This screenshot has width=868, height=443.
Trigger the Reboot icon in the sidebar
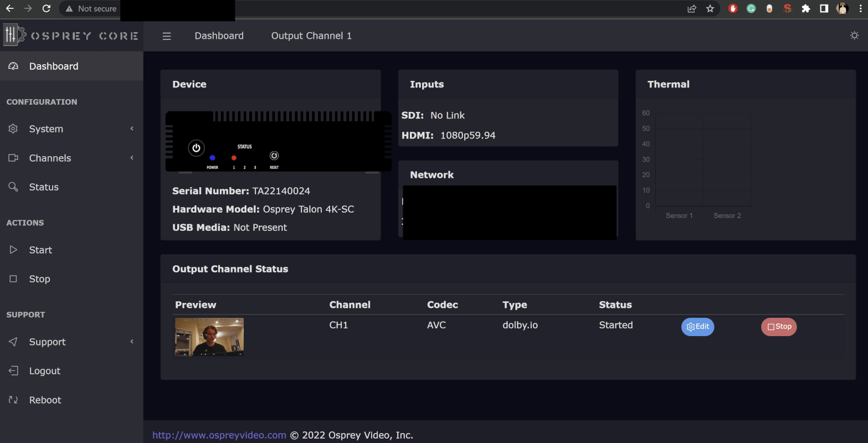tap(13, 399)
